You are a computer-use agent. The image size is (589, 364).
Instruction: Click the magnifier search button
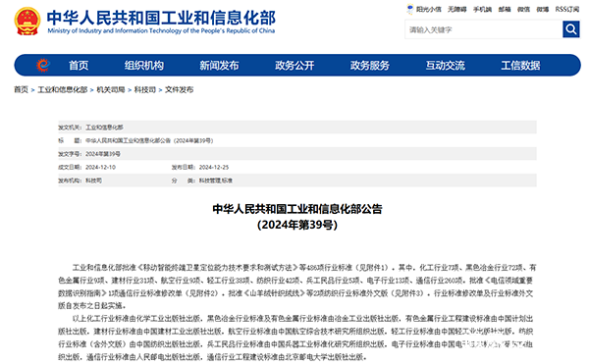(x=571, y=28)
